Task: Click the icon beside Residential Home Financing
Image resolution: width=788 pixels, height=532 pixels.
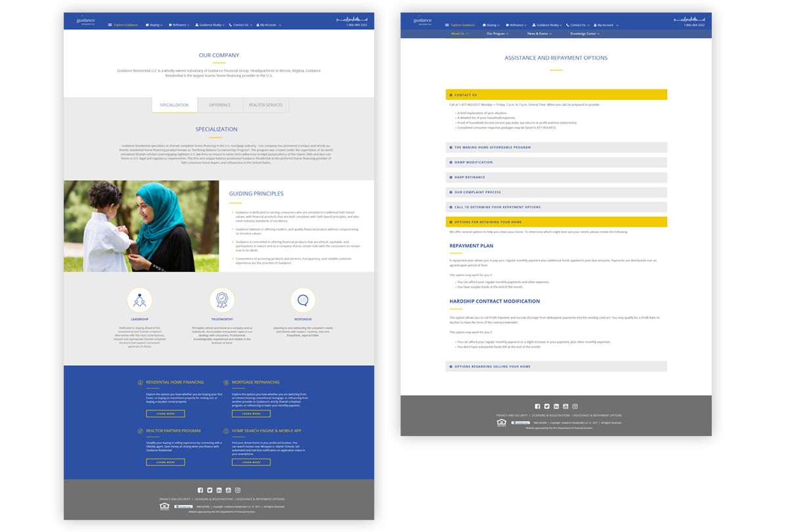Action: [x=140, y=382]
